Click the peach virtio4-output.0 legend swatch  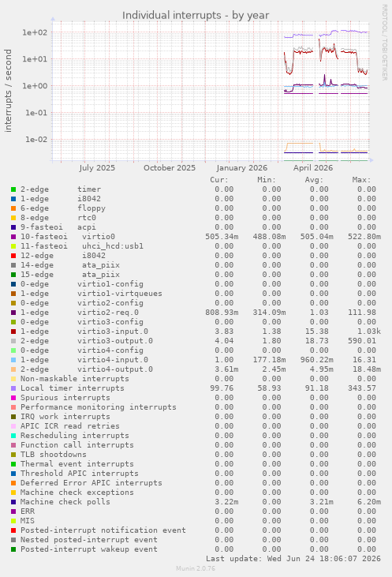pyautogui.click(x=13, y=369)
